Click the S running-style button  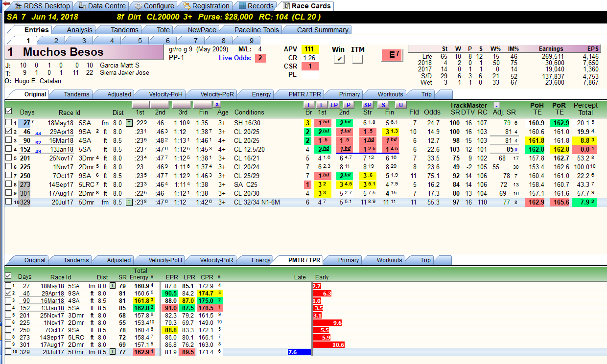(x=383, y=105)
